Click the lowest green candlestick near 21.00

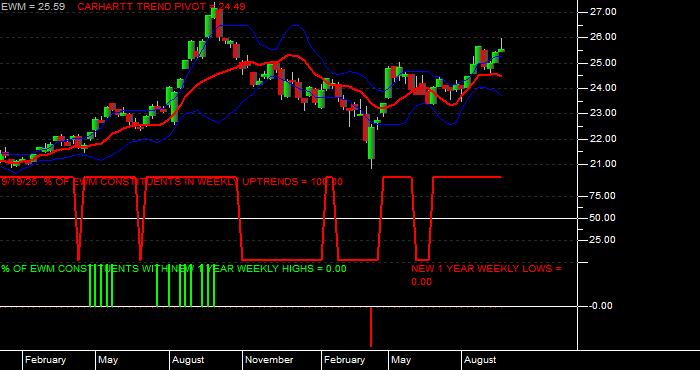click(x=371, y=143)
